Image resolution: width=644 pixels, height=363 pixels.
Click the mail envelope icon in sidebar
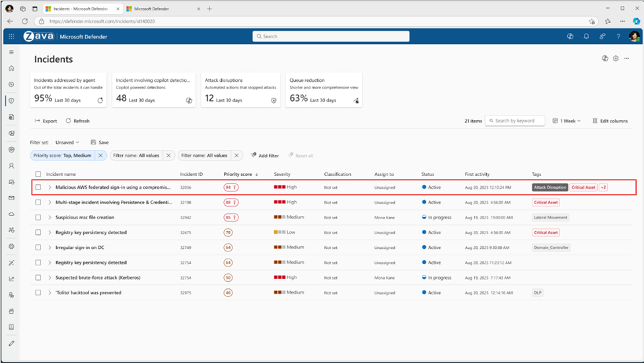click(x=11, y=198)
